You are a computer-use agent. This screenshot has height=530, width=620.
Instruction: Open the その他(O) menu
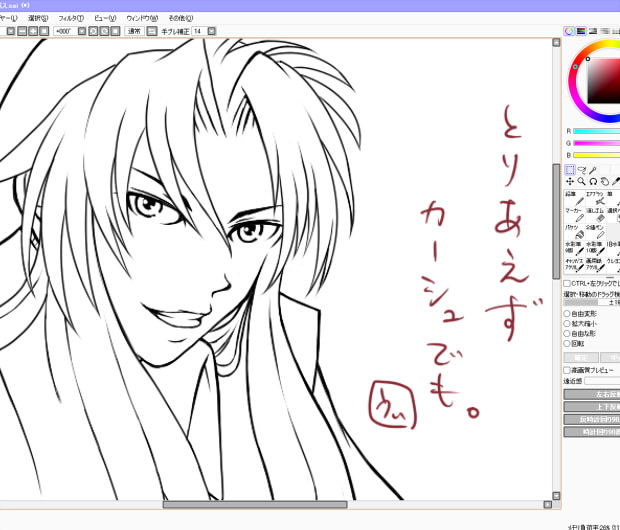181,18
